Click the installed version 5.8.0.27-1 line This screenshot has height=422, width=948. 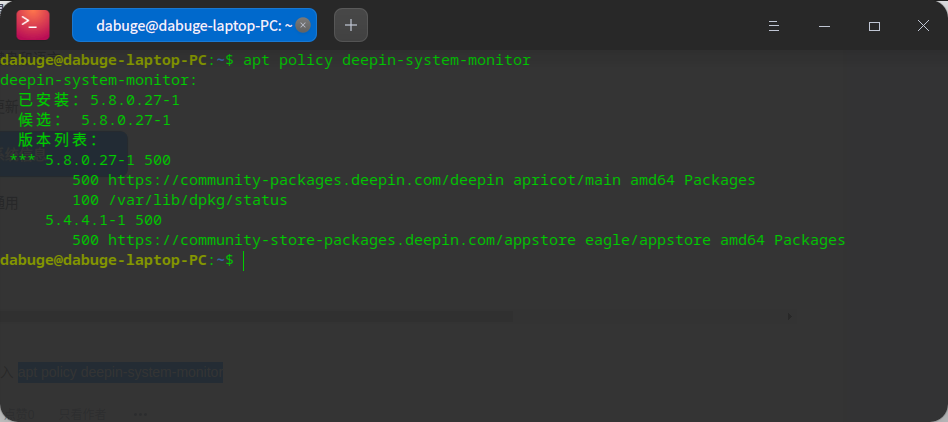point(99,101)
